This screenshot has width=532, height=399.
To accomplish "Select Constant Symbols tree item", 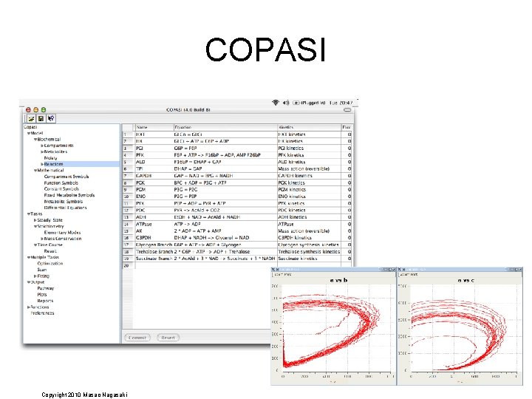I will (x=61, y=189).
